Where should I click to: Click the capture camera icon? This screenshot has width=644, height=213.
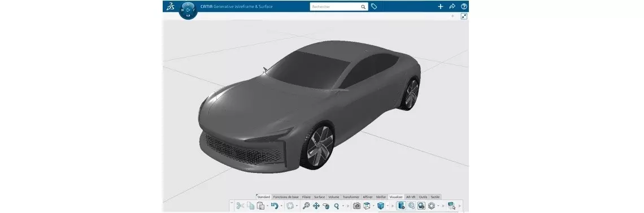[357, 206]
